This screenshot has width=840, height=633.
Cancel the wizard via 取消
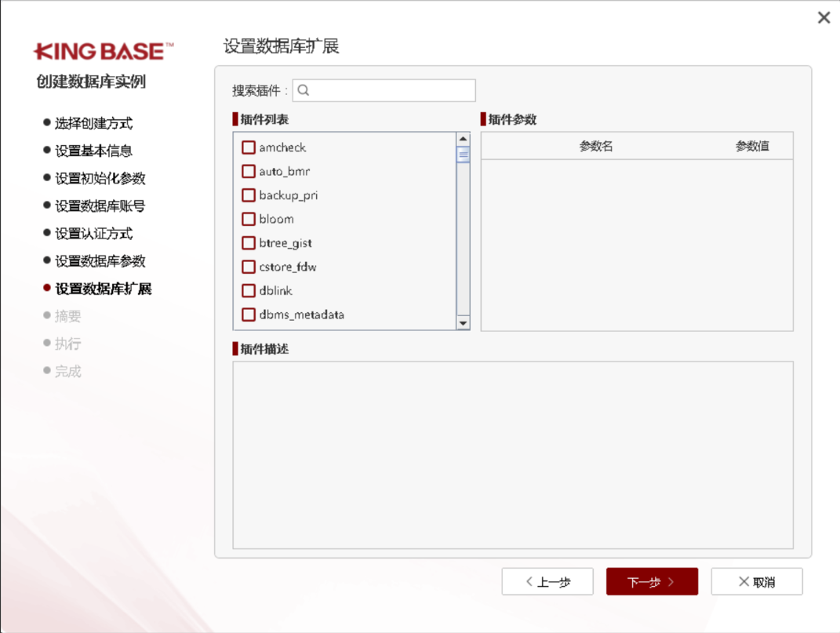[756, 581]
